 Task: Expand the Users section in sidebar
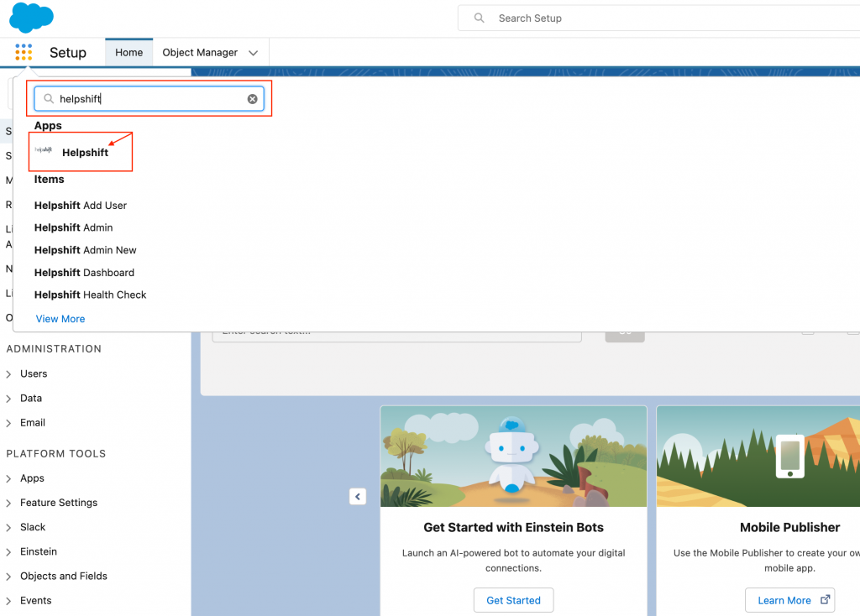click(x=9, y=374)
